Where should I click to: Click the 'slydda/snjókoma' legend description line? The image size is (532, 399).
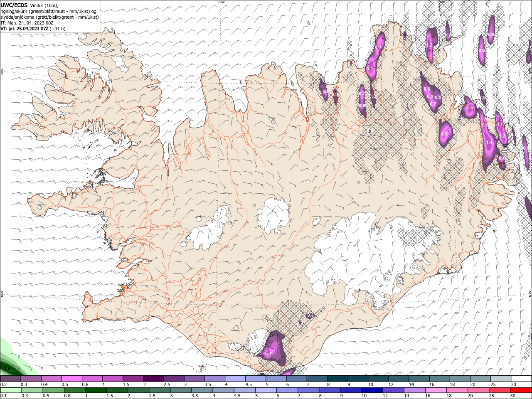(x=49, y=17)
